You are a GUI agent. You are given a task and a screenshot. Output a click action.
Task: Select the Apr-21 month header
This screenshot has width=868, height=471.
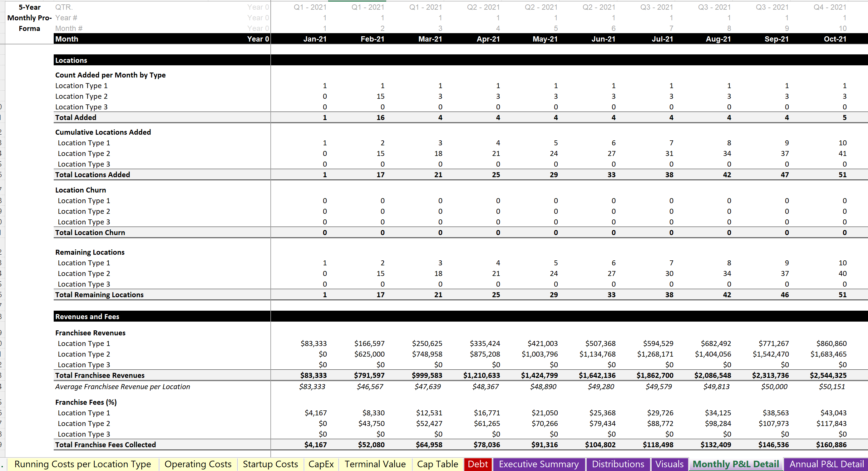point(488,39)
